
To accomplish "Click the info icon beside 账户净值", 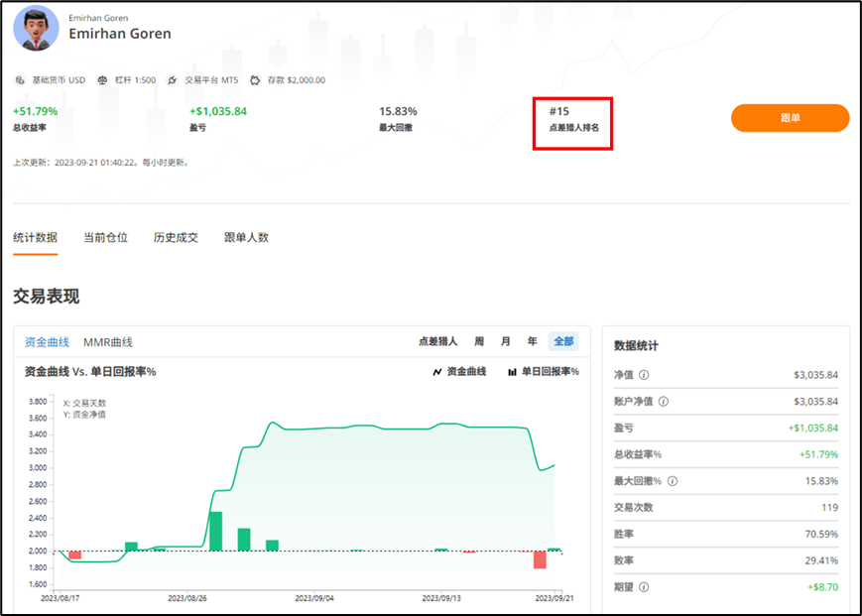I will tap(664, 402).
